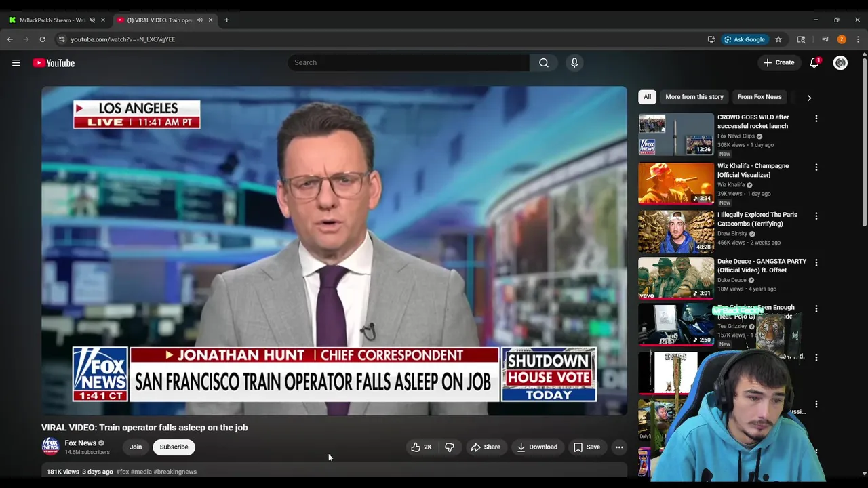868x488 pixels.
Task: Click the 181K views text
Action: (63, 472)
